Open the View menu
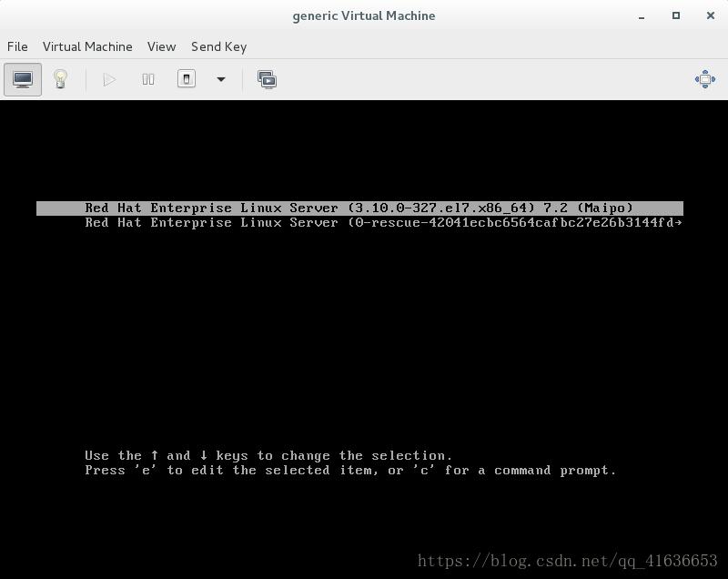Image resolution: width=728 pixels, height=579 pixels. click(x=161, y=46)
